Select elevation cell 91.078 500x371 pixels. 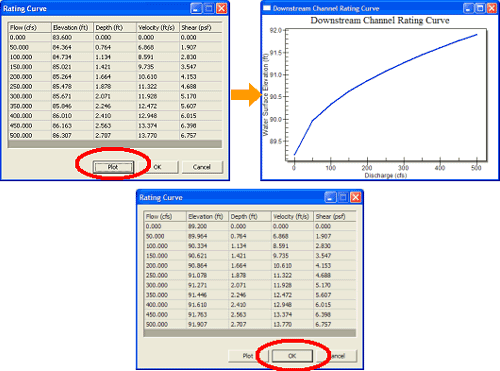207,275
